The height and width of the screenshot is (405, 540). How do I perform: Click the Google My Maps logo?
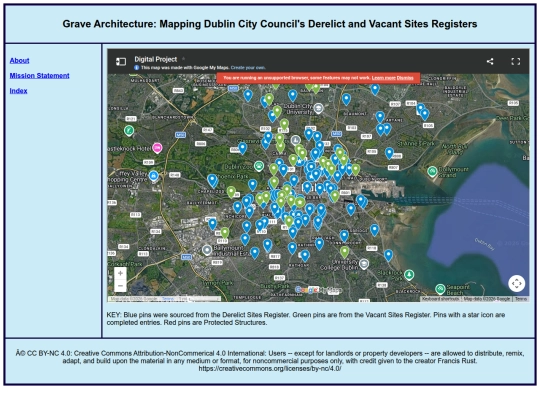pos(318,290)
